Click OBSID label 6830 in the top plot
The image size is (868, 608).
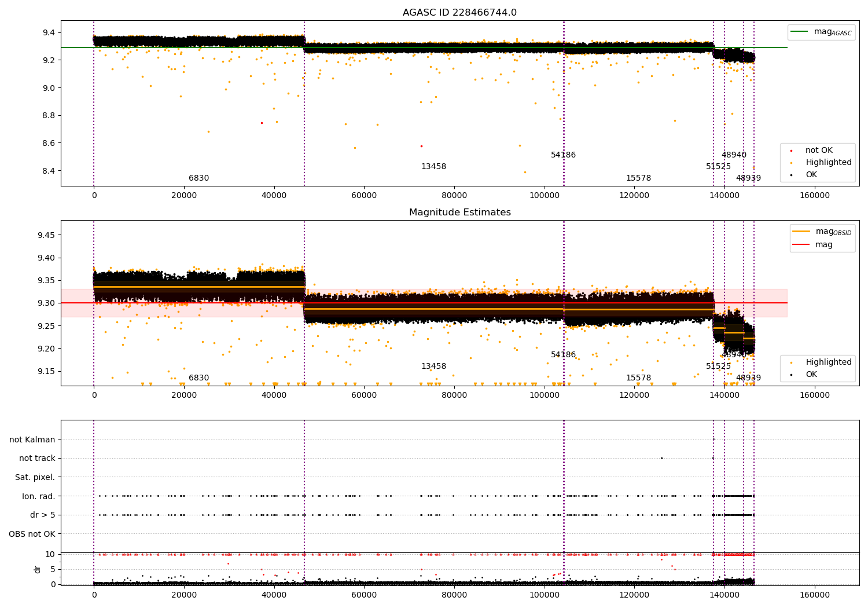pos(198,178)
